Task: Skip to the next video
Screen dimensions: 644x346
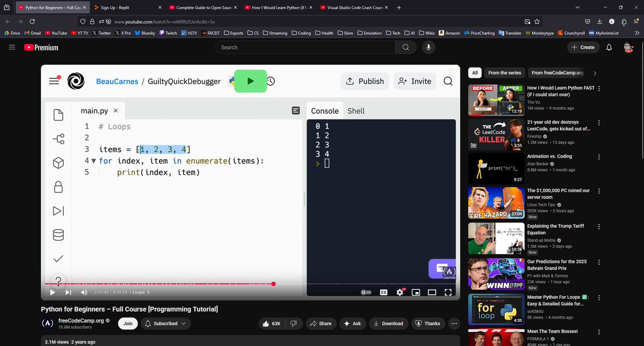Action: [x=68, y=292]
